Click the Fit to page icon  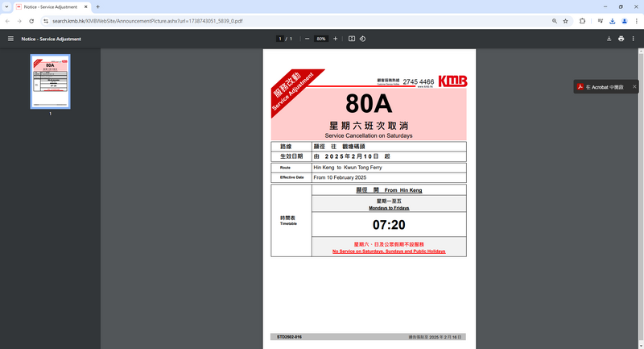(352, 39)
